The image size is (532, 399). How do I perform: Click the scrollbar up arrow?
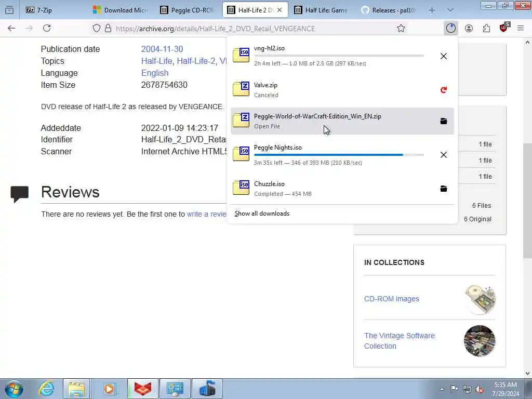click(527, 43)
